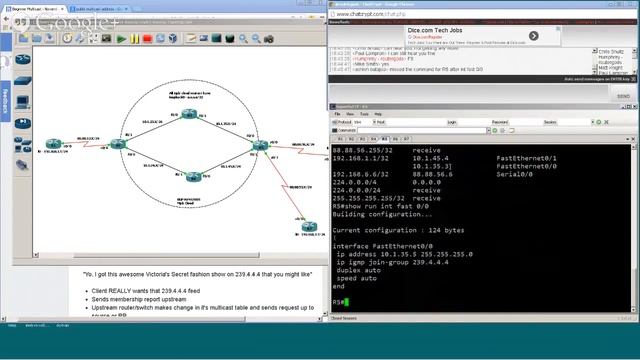Click the zoom out magnifier icon
Image resolution: width=640 pixels, height=360 pixels.
click(256, 39)
